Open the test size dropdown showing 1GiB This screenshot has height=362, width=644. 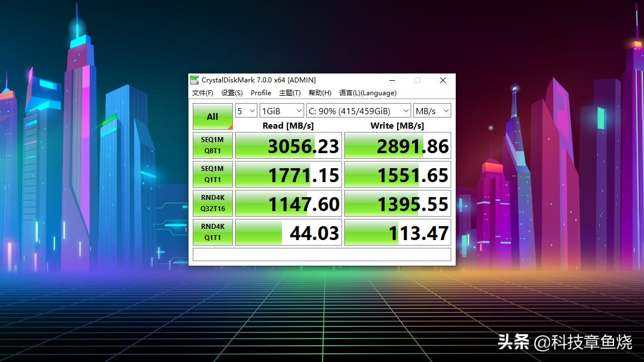click(x=282, y=111)
